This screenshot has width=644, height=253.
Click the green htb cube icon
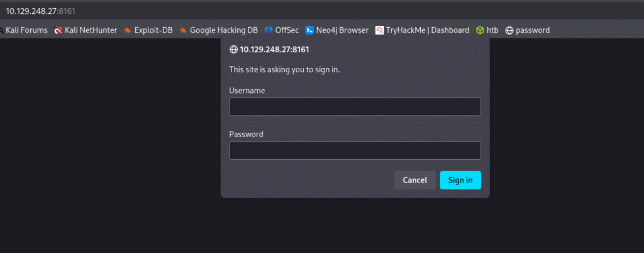[480, 30]
